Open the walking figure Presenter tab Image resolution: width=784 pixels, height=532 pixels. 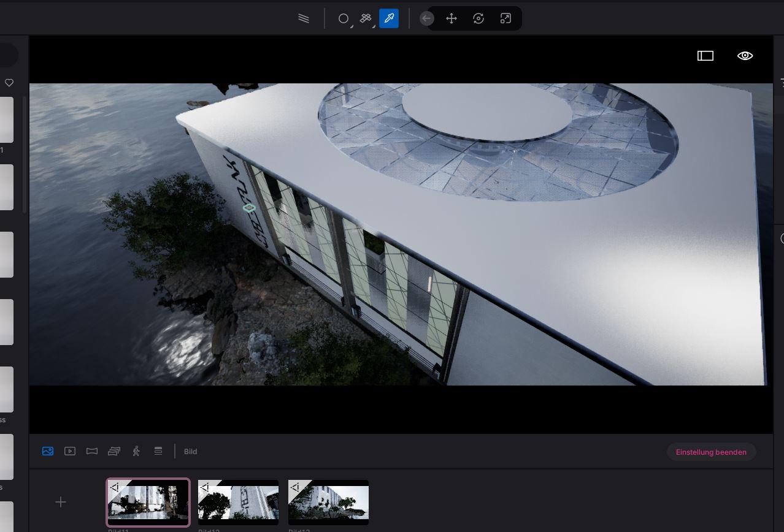click(x=136, y=451)
